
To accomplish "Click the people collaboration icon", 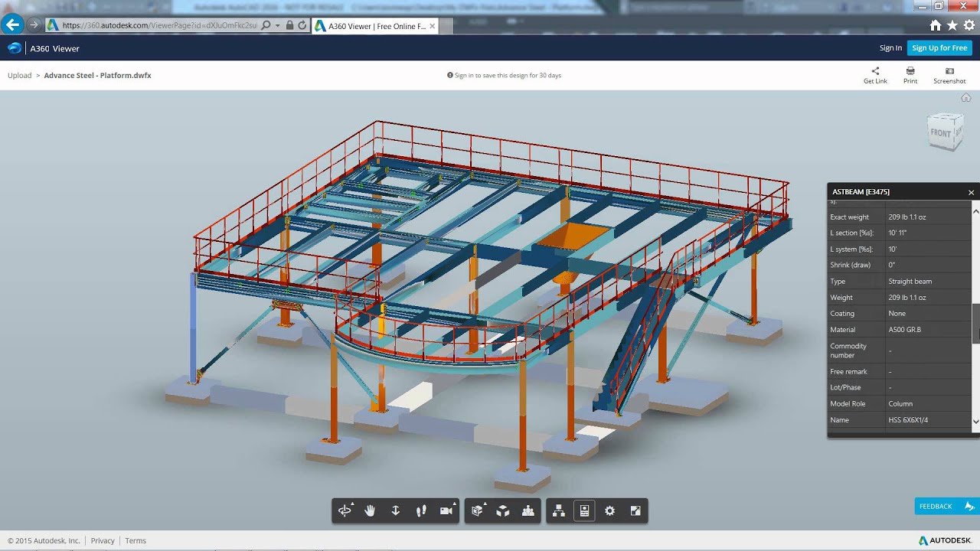I will 528,510.
